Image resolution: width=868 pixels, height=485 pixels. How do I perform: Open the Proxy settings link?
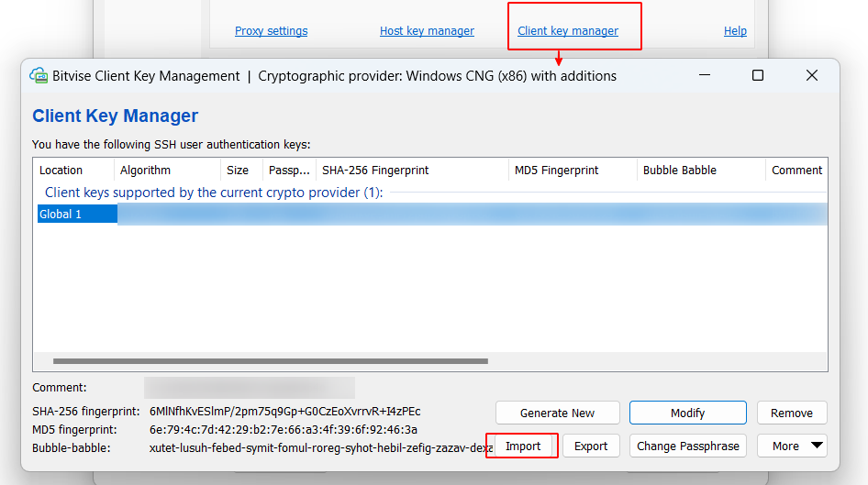point(271,31)
